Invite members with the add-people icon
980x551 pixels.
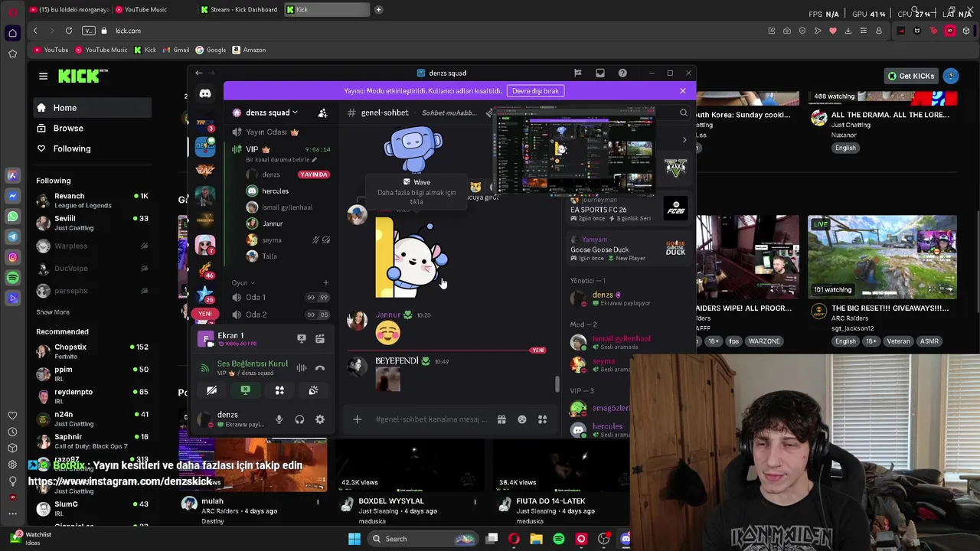point(322,112)
